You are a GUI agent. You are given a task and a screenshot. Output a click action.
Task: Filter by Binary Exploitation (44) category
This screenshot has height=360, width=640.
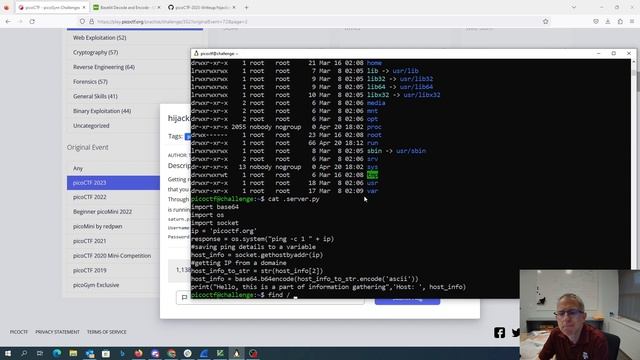(102, 111)
